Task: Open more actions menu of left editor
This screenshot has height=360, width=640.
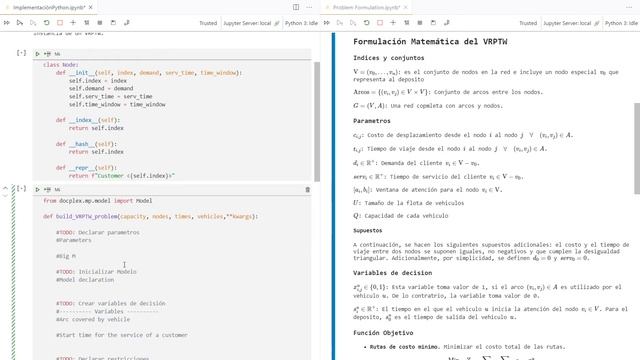Action: click(x=309, y=7)
